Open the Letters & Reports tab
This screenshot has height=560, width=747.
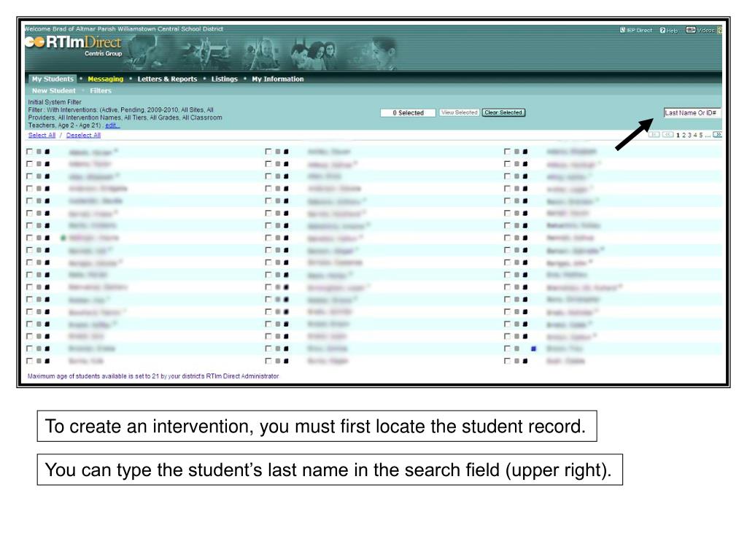coord(167,79)
